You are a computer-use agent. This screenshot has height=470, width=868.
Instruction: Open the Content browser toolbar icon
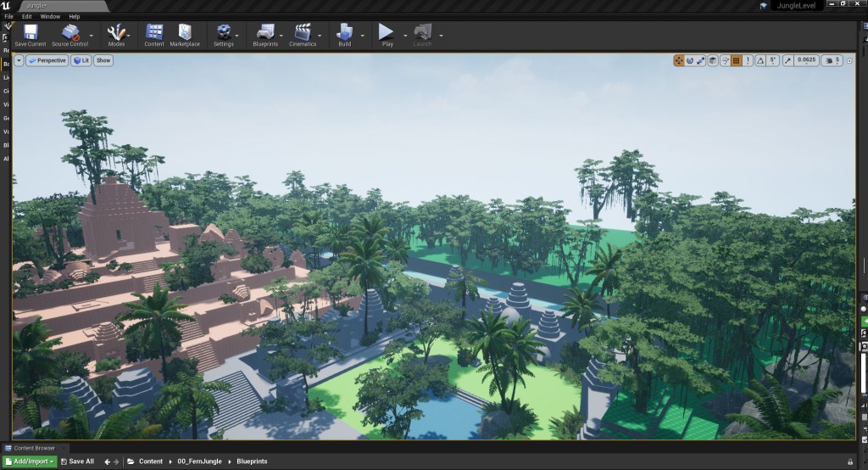pos(154,34)
